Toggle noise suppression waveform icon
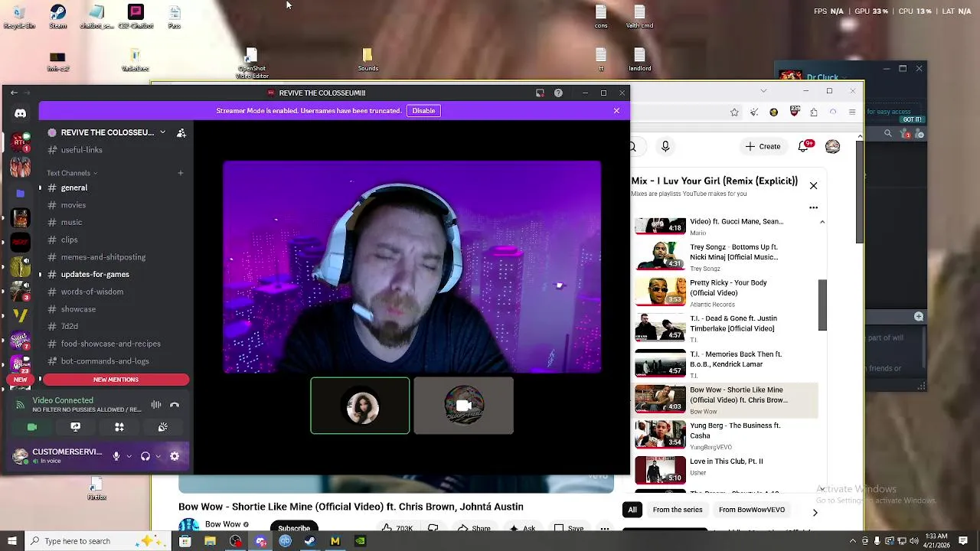Screen dimensions: 980x551 pyautogui.click(x=156, y=405)
